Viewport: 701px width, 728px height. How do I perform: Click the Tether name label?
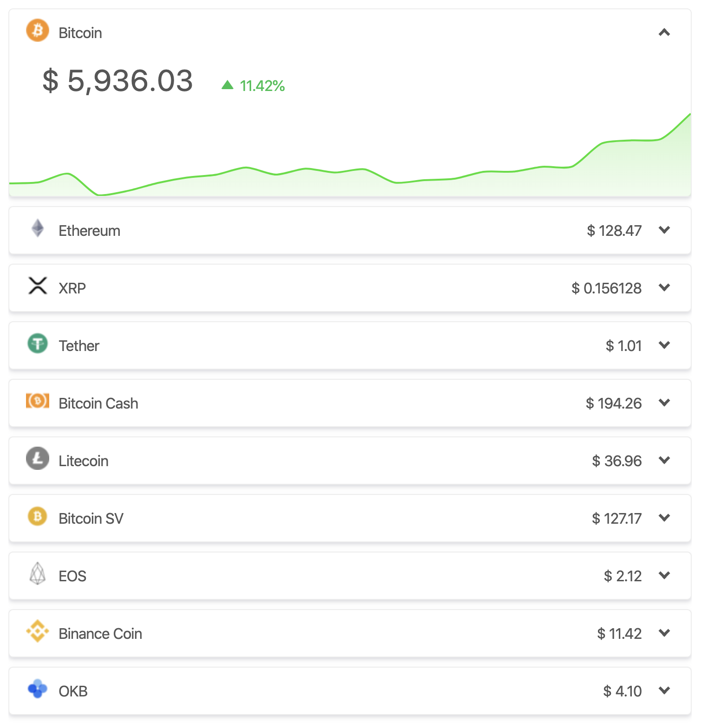click(79, 346)
